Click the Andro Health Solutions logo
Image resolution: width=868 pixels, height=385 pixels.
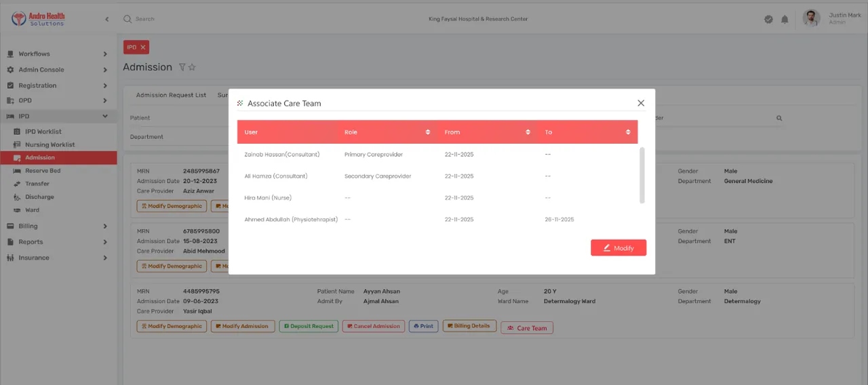coord(39,18)
